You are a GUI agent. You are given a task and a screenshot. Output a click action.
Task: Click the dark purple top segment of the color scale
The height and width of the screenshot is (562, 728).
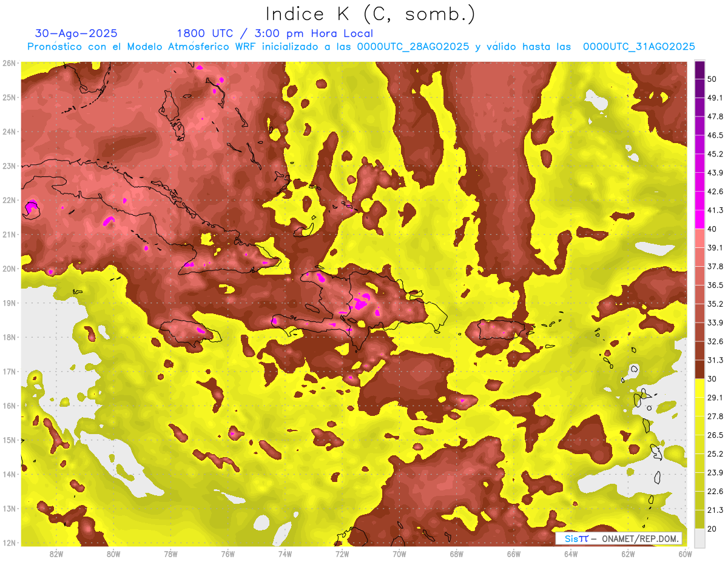coord(699,70)
